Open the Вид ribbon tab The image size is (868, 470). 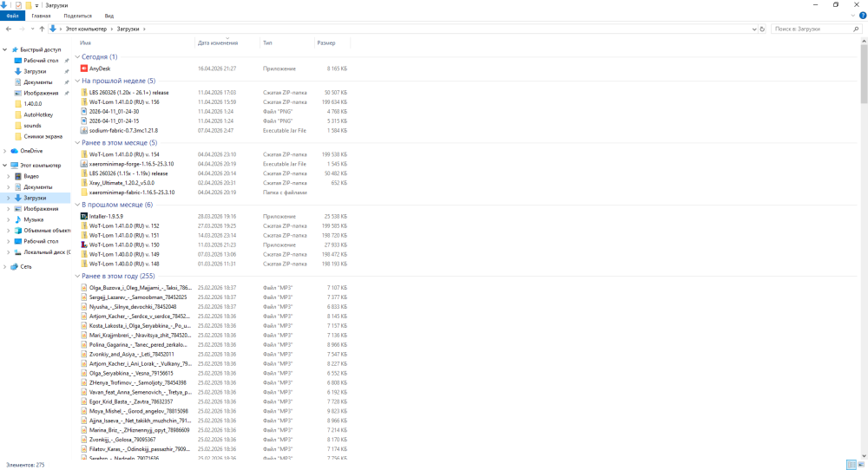coord(109,16)
